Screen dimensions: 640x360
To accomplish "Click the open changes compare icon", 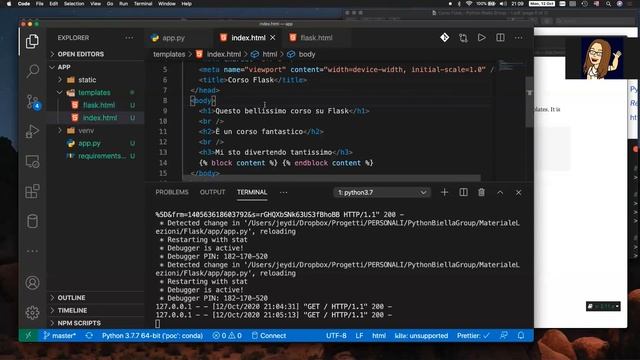I will (463, 38).
